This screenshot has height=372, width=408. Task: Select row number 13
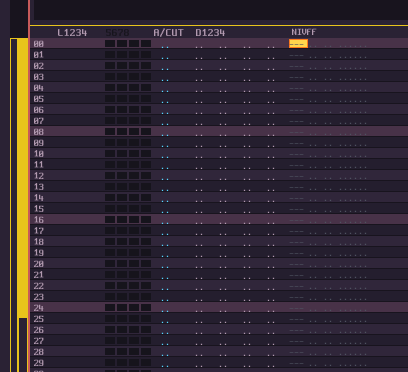(39, 187)
